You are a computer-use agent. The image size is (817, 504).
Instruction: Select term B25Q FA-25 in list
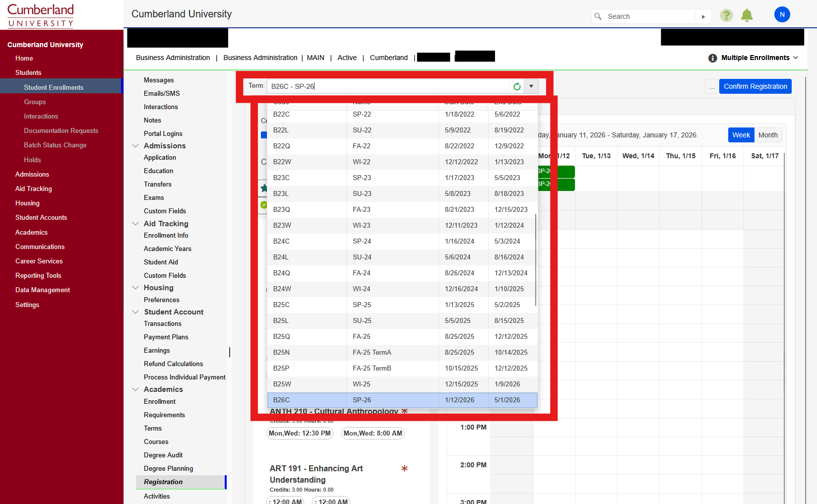402,336
